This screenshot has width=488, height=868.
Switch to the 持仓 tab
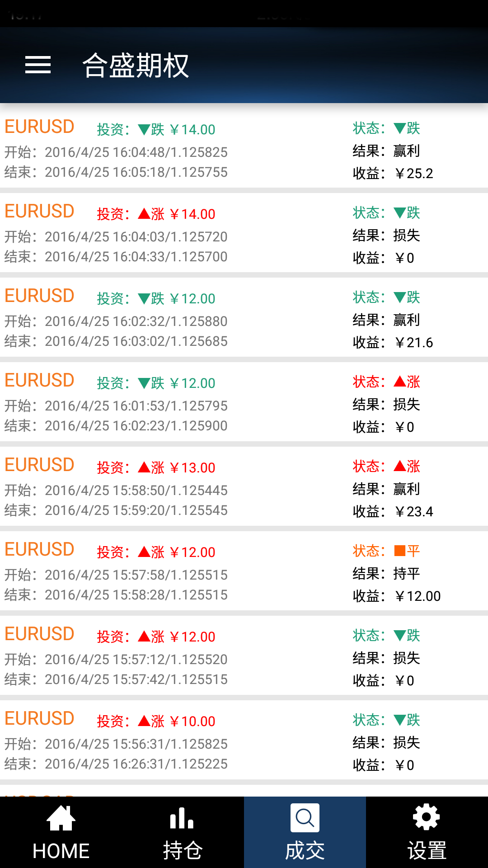coord(183,832)
